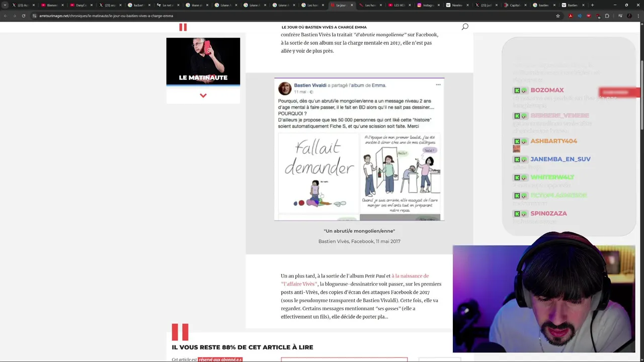The width and height of the screenshot is (644, 362).
Task: Click chat username BOZOMAX
Action: [x=547, y=90]
